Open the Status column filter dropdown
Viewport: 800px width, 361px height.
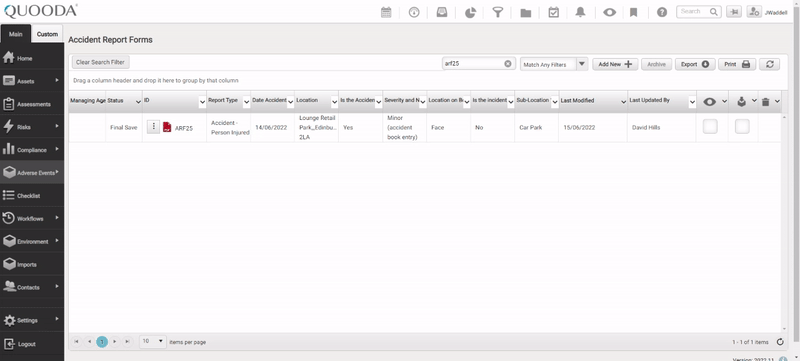138,102
